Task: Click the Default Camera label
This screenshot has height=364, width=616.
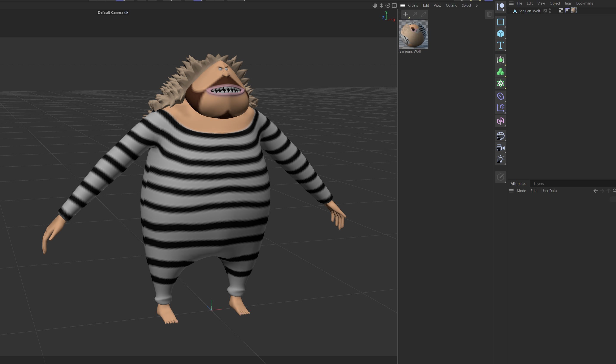Action: point(110,12)
